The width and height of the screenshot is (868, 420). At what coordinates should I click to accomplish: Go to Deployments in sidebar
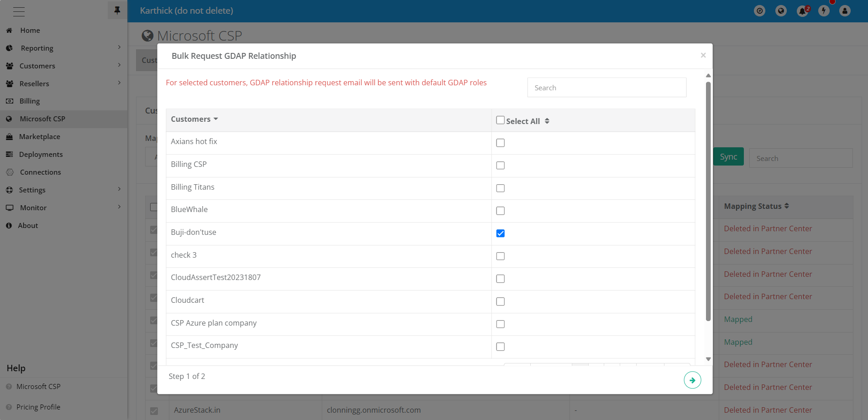pos(41,154)
